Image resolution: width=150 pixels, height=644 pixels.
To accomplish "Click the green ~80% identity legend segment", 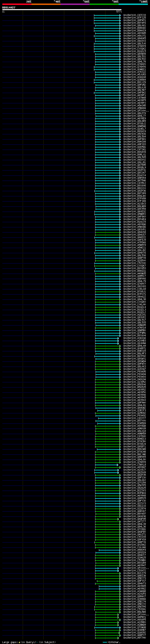I will point(104,4).
